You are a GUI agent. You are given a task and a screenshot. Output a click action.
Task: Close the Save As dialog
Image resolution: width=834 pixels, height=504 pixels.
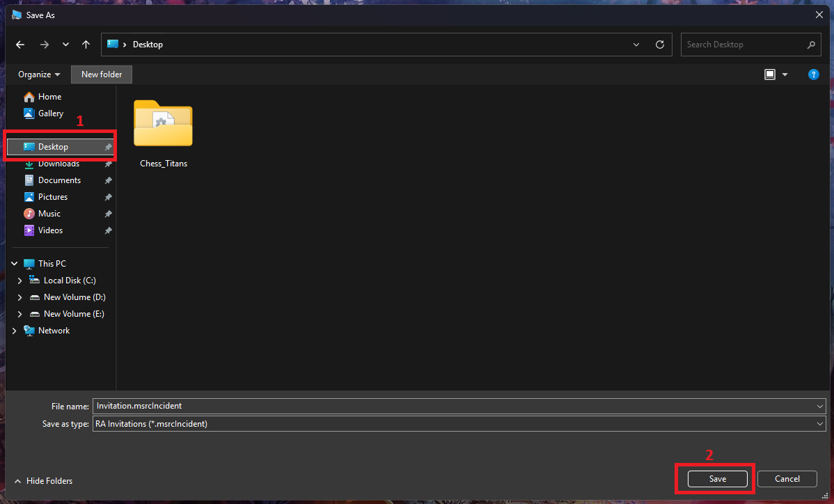point(819,15)
